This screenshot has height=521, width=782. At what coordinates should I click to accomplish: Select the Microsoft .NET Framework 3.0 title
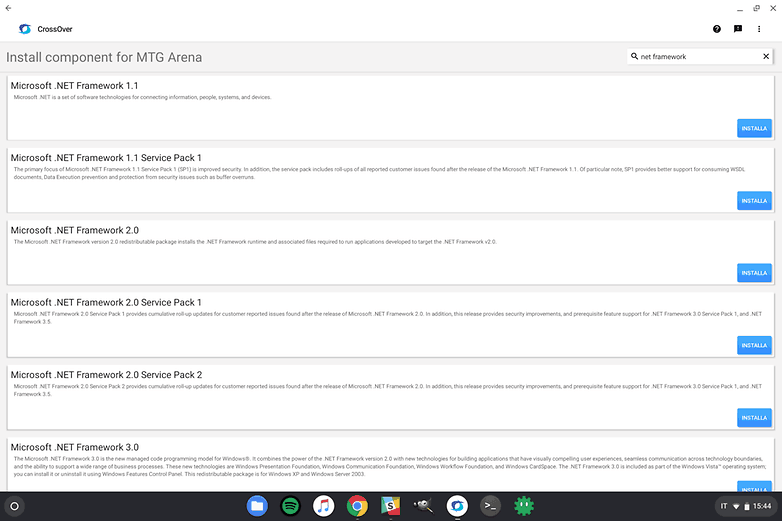pos(75,447)
